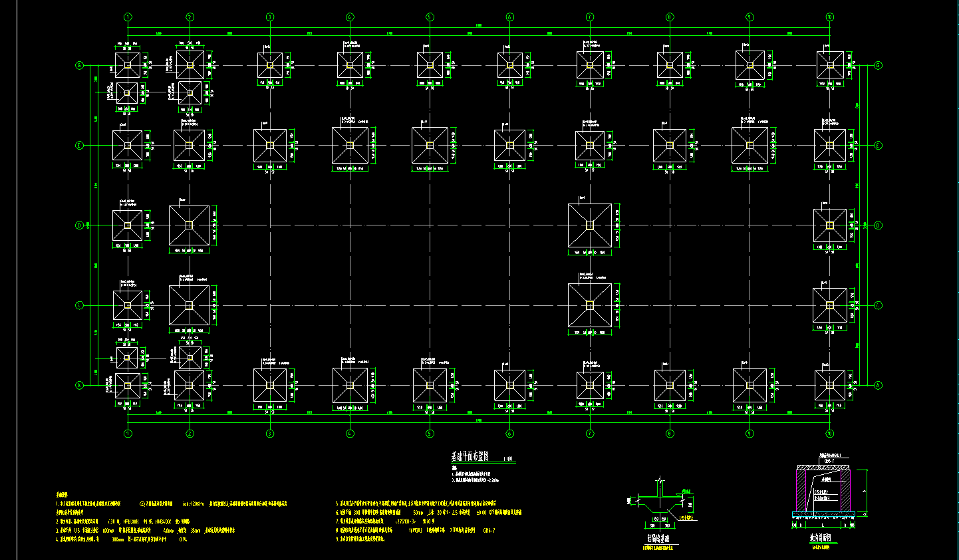
Task: Click top axis bubble number 2
Action: (x=190, y=17)
